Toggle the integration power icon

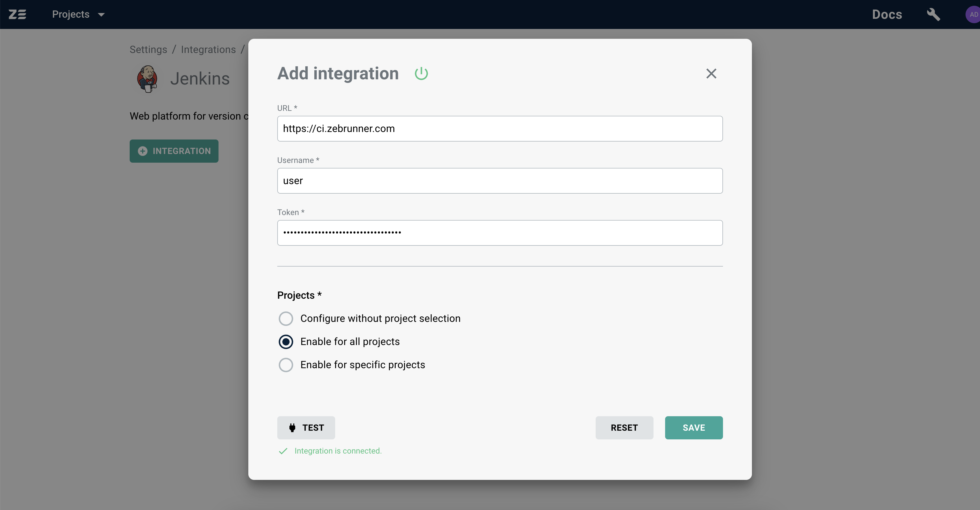tap(421, 74)
